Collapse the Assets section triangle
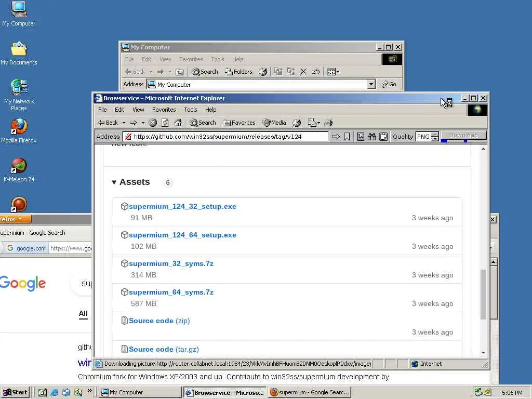 point(114,182)
